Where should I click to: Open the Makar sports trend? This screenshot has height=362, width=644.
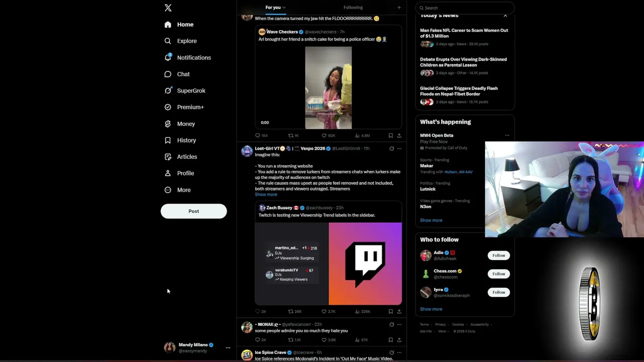pos(427,166)
